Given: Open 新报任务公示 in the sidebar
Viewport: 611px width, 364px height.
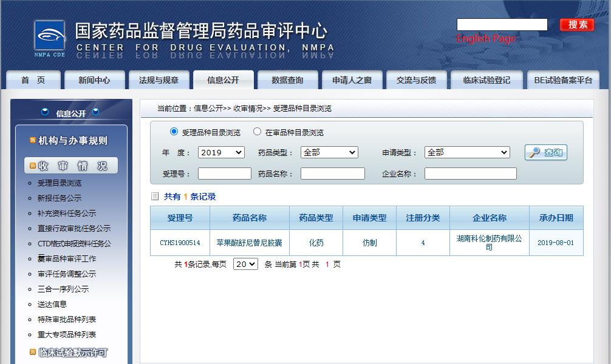Looking at the screenshot, I should (x=60, y=198).
